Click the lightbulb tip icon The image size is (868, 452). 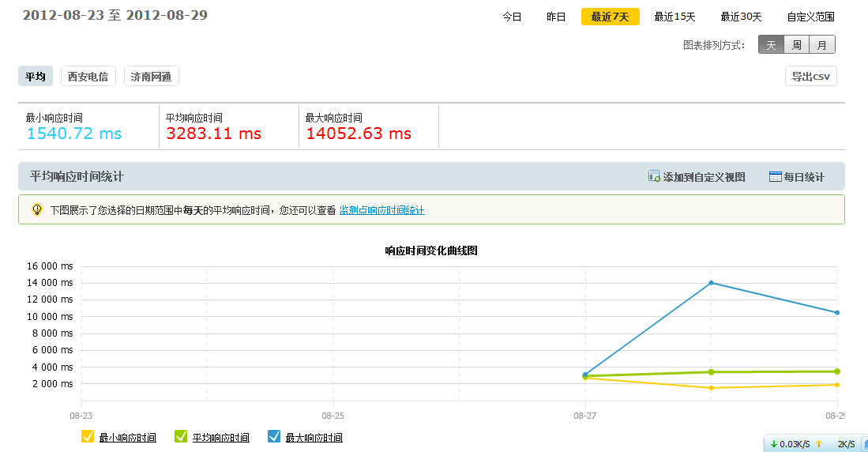(x=36, y=209)
